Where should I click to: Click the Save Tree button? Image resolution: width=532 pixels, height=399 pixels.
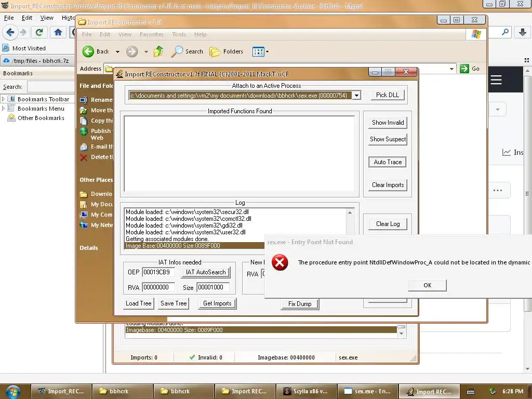174,303
